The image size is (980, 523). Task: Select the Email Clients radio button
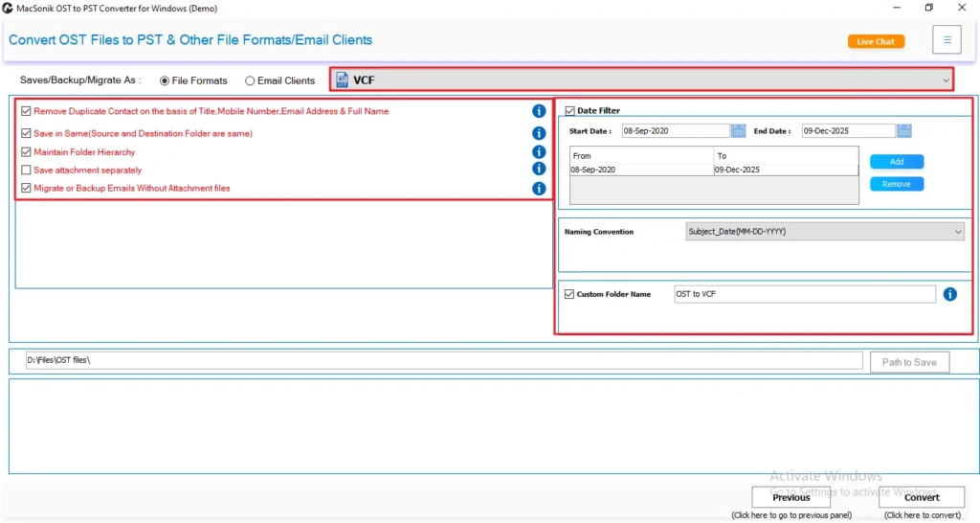click(251, 81)
